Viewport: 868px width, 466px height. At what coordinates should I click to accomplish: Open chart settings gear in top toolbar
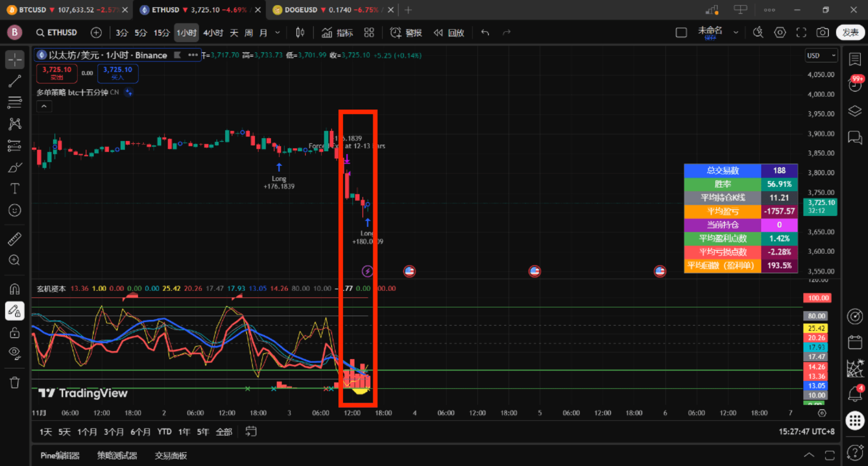pos(780,33)
